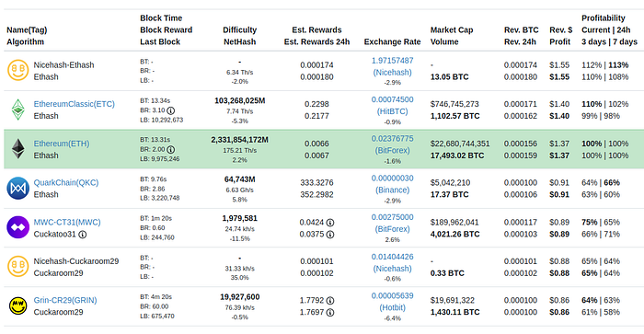The image size is (644, 334).
Task: Select Grin difficulty 19,927,600
Action: pos(239,296)
